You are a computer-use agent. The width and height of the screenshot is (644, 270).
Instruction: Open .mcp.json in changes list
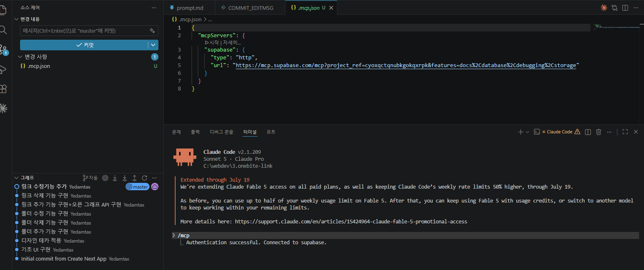pyautogui.click(x=39, y=66)
